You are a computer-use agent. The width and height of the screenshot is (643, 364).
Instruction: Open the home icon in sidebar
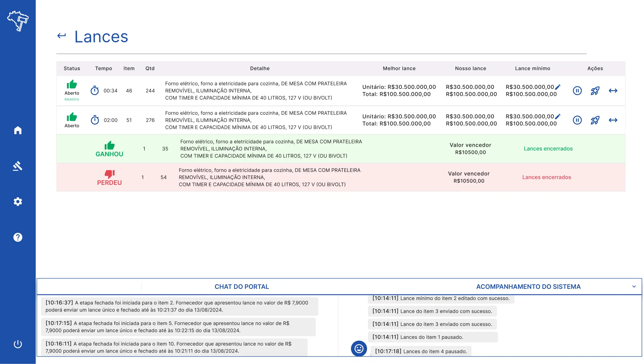[18, 130]
